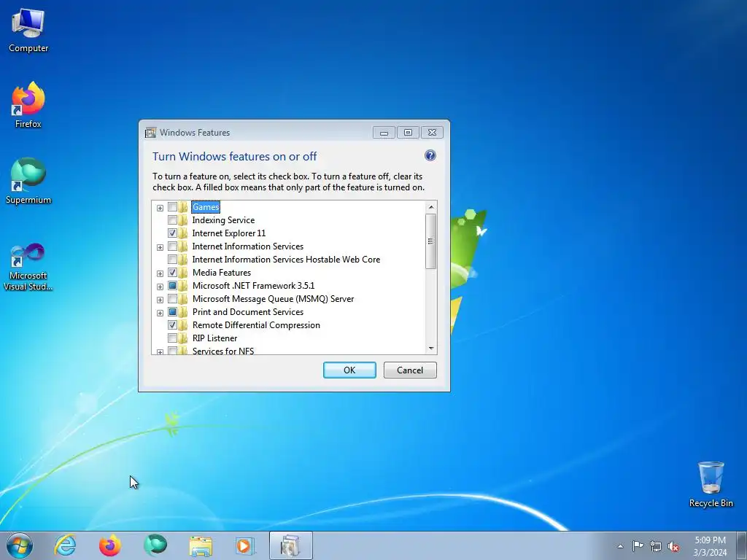Viewport: 747px width, 560px height.
Task: Click the scroll up arrow in feature list
Action: 430,206
